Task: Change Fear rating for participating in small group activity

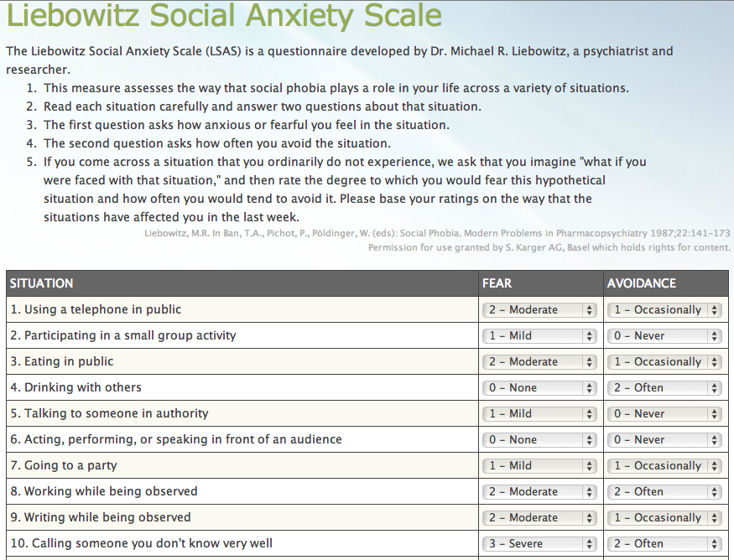Action: (539, 335)
